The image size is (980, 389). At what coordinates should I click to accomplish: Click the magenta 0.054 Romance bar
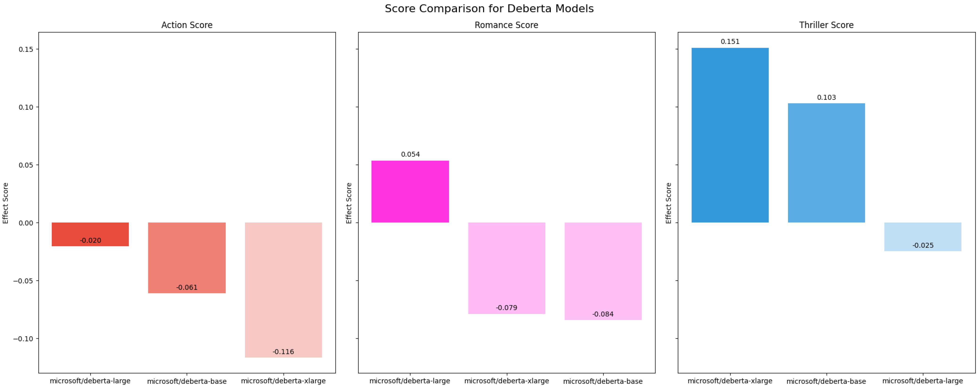point(410,191)
